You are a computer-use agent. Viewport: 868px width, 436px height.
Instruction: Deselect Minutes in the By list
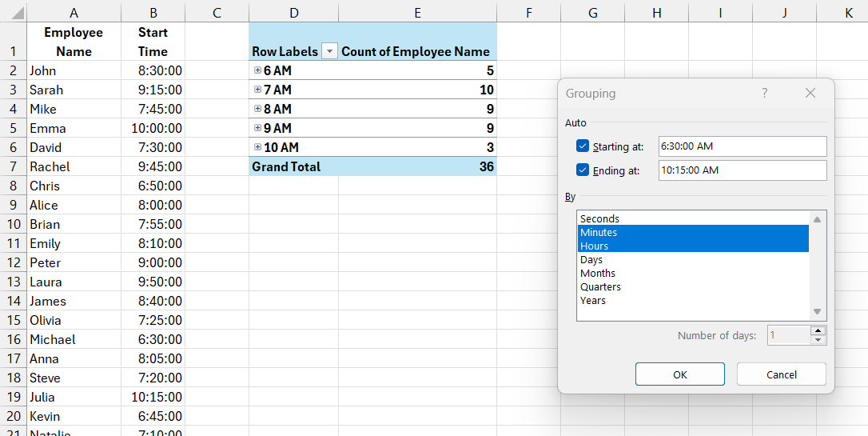(x=693, y=232)
